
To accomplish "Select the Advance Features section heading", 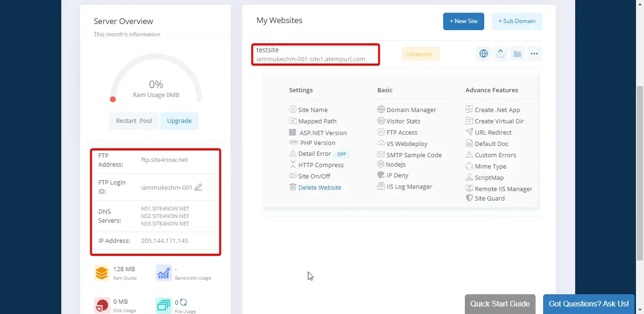I will (491, 90).
